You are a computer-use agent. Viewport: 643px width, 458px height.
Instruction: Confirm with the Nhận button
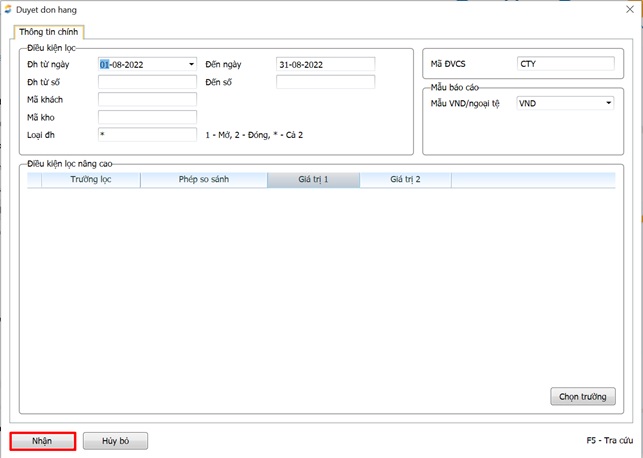(x=42, y=440)
